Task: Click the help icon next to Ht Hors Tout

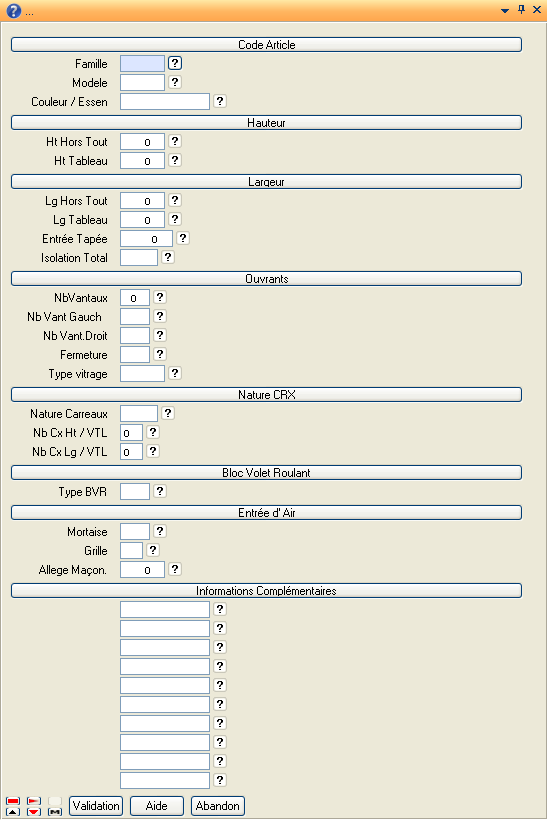Action: (175, 141)
